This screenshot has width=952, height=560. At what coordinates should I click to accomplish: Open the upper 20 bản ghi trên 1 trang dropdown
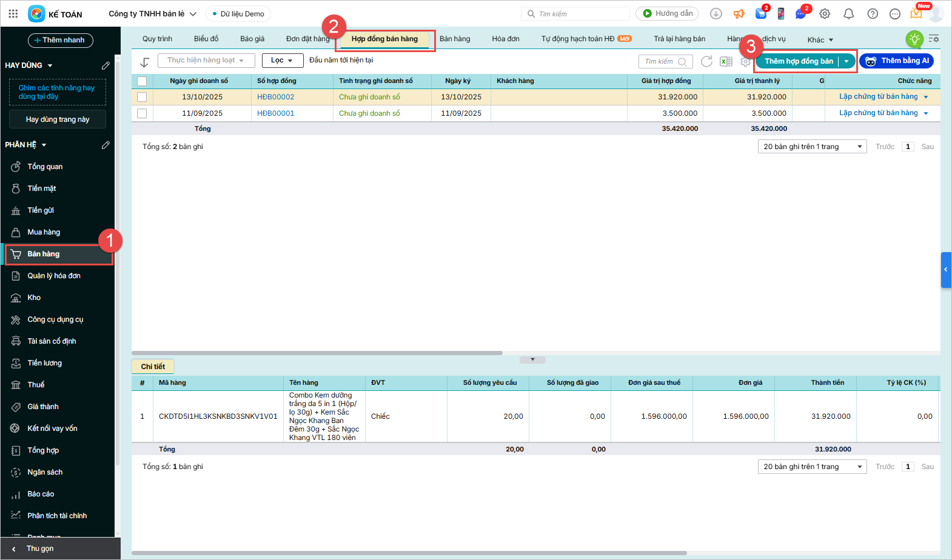point(813,147)
